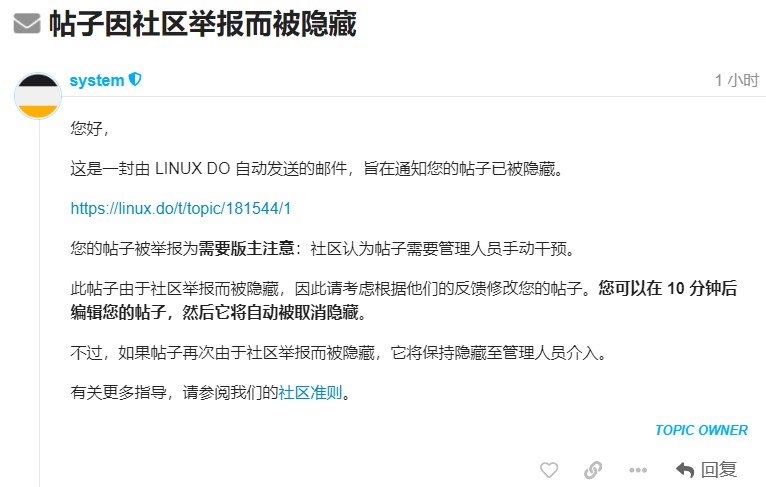The width and height of the screenshot is (766, 487).
Task: Click the paragraph mentioning LINUX DO
Action: click(x=317, y=169)
